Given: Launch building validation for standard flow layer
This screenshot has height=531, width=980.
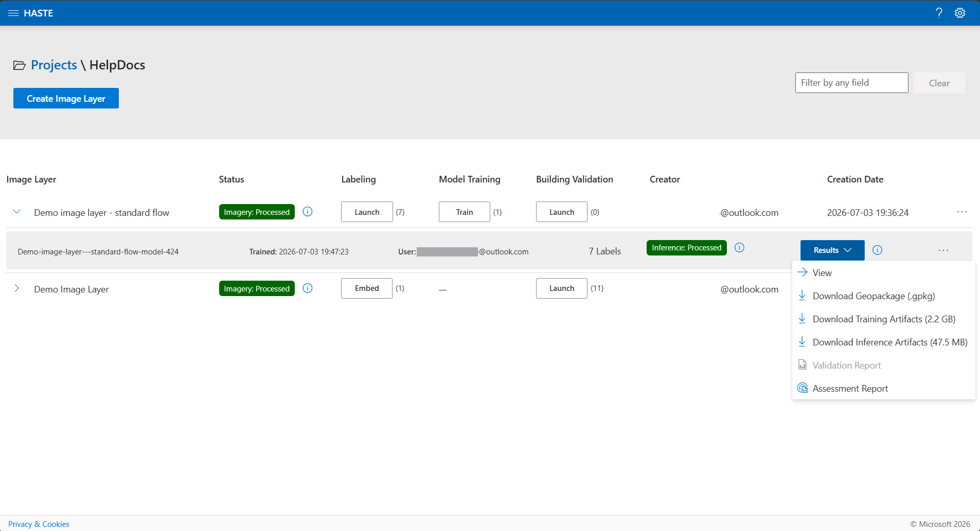Looking at the screenshot, I should tap(561, 212).
